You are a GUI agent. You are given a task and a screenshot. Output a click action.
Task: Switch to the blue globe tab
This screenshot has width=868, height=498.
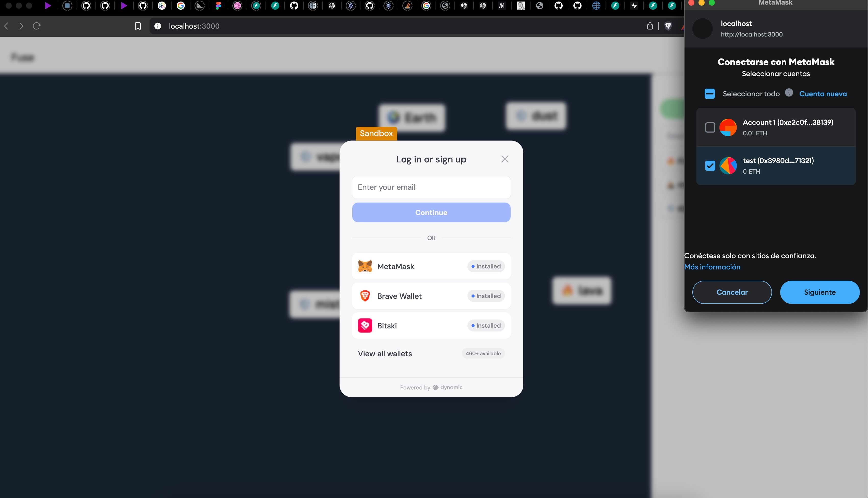[x=596, y=5]
